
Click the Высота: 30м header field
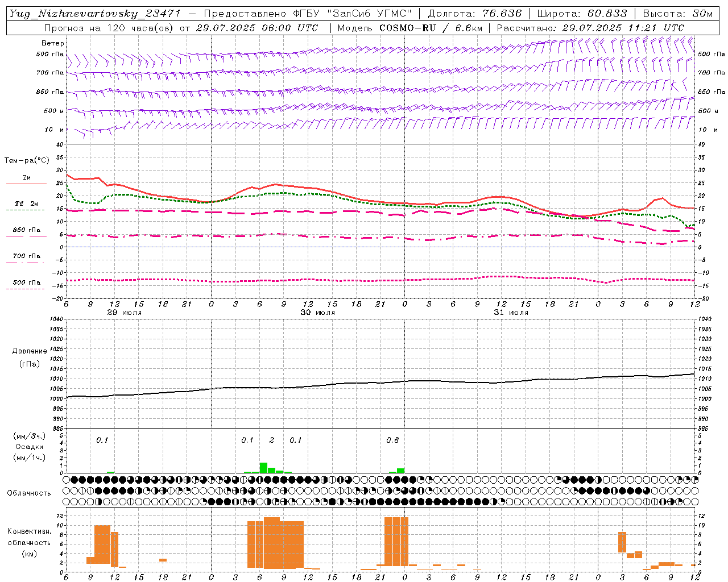[x=677, y=14]
